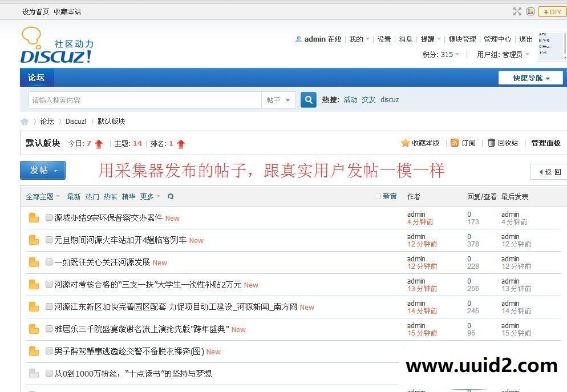Check the thread 源城办结9宗环保督察交办案件

point(49,217)
